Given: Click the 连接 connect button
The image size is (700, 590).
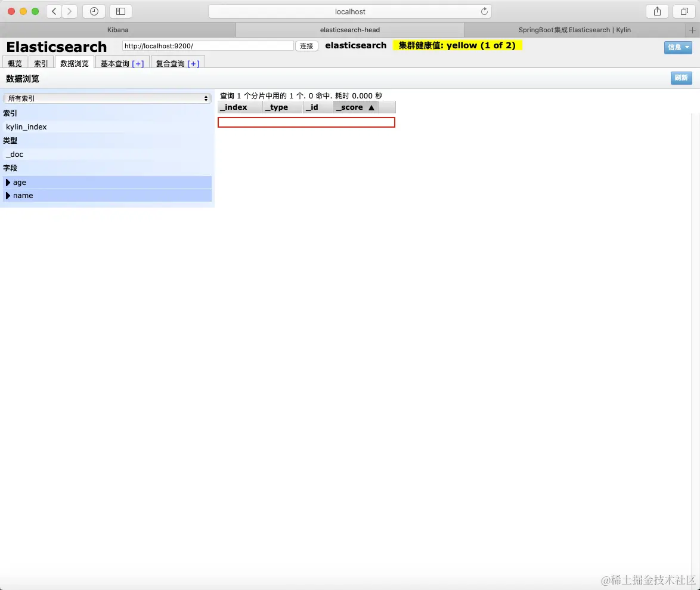Looking at the screenshot, I should [x=306, y=45].
